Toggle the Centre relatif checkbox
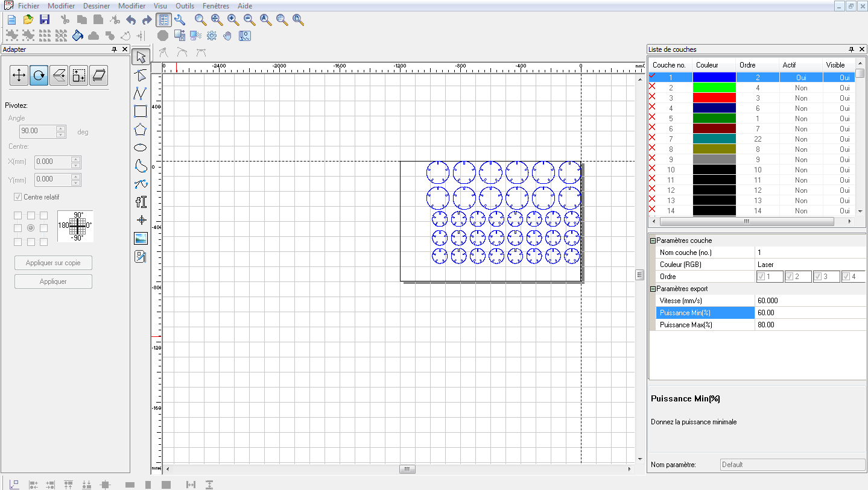The image size is (868, 490). pos(17,197)
